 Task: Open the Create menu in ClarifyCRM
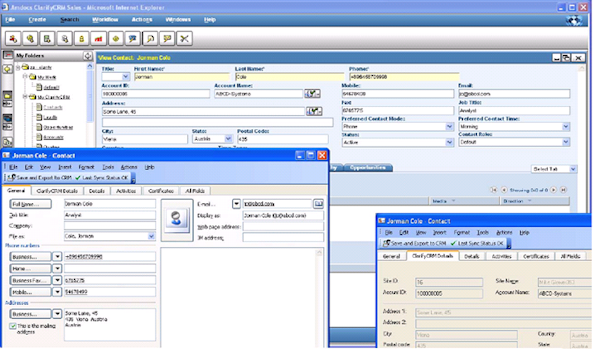(37, 20)
